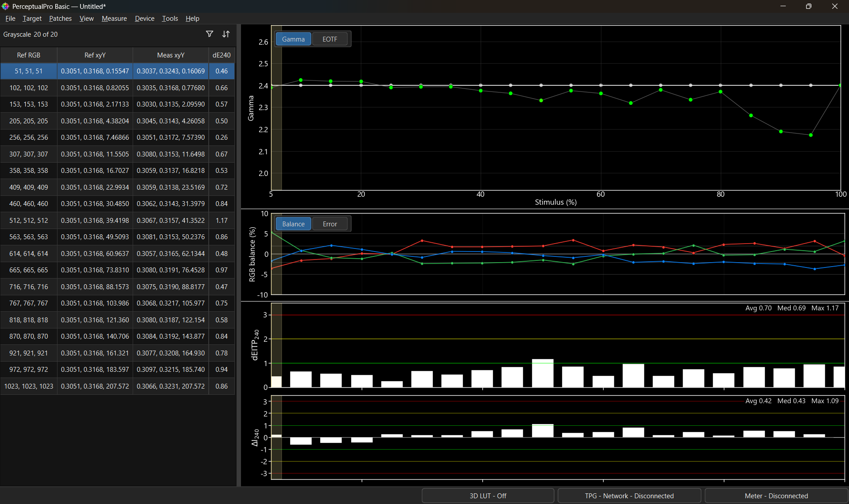The height and width of the screenshot is (504, 849).
Task: Select the 460, 460, 460 patch row
Action: (x=118, y=204)
